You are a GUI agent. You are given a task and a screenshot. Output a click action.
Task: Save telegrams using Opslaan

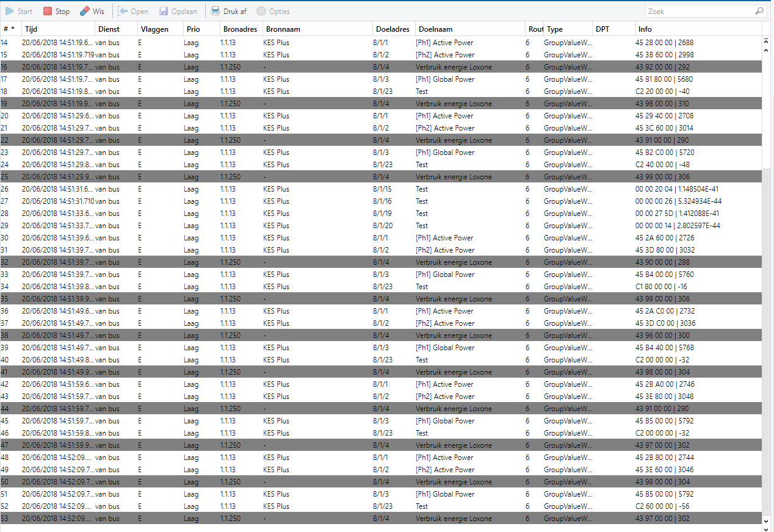[178, 12]
